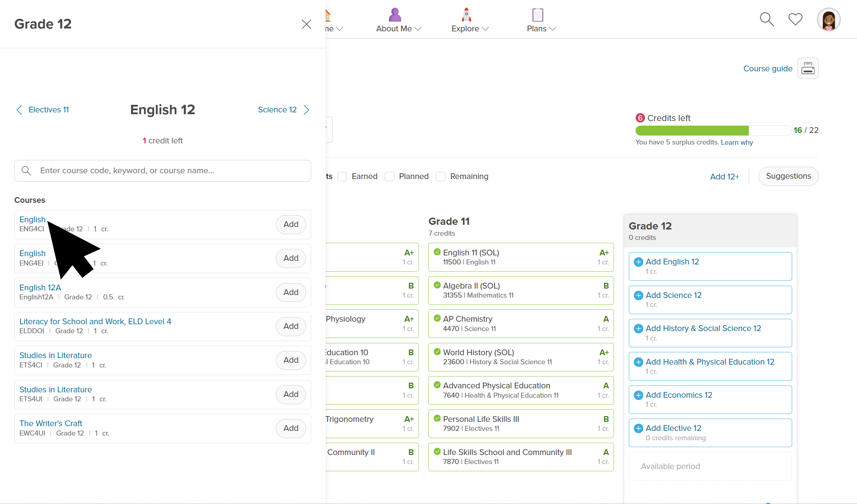The height and width of the screenshot is (504, 857).
Task: Open the user profile avatar
Action: click(x=829, y=19)
